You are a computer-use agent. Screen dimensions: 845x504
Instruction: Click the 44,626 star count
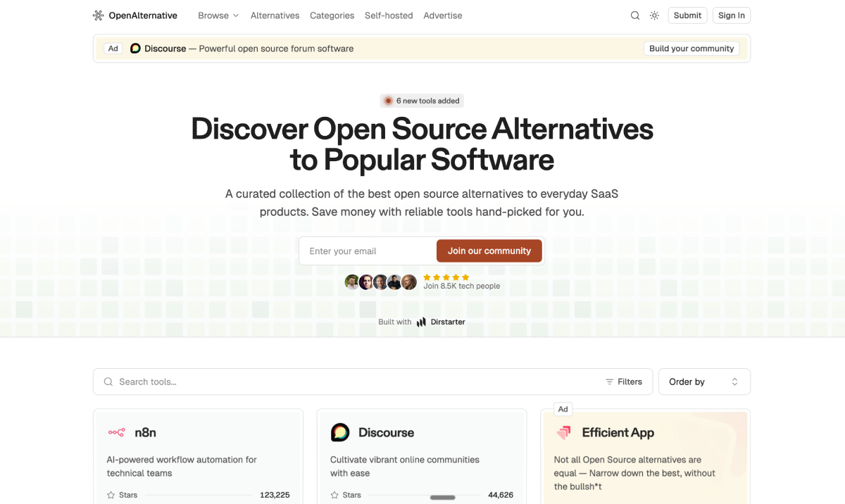501,495
